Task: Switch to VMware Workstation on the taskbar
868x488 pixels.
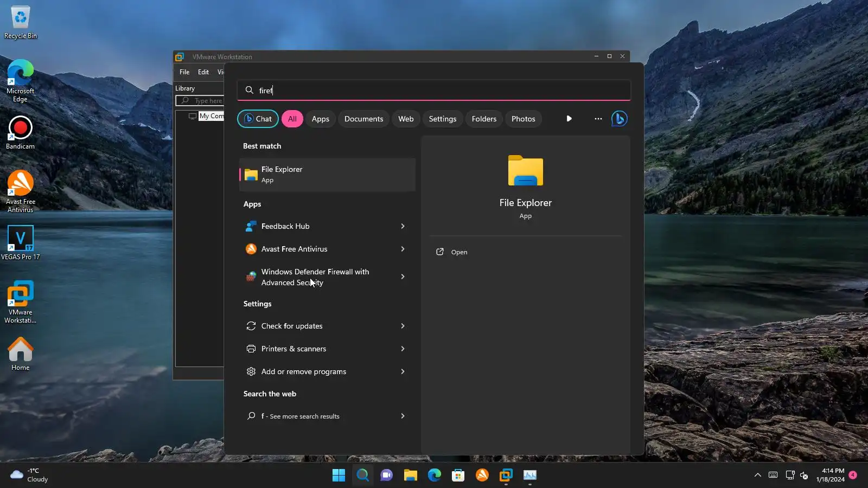Action: pyautogui.click(x=506, y=475)
